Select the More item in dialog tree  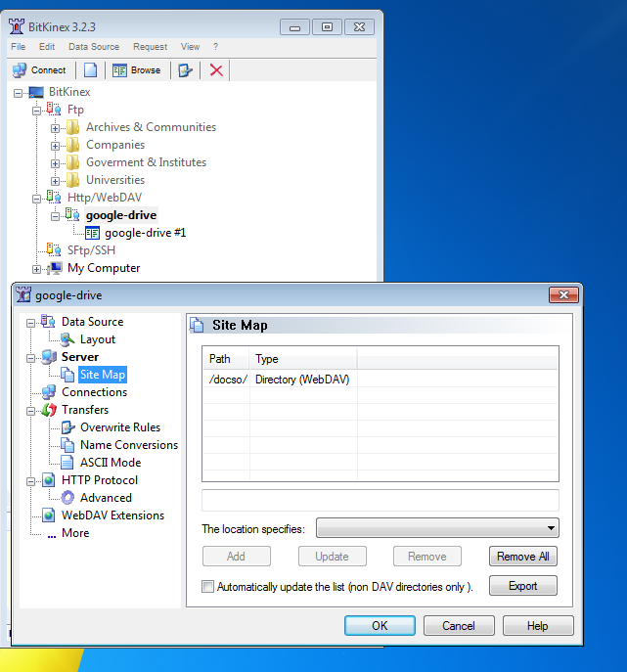(x=75, y=533)
